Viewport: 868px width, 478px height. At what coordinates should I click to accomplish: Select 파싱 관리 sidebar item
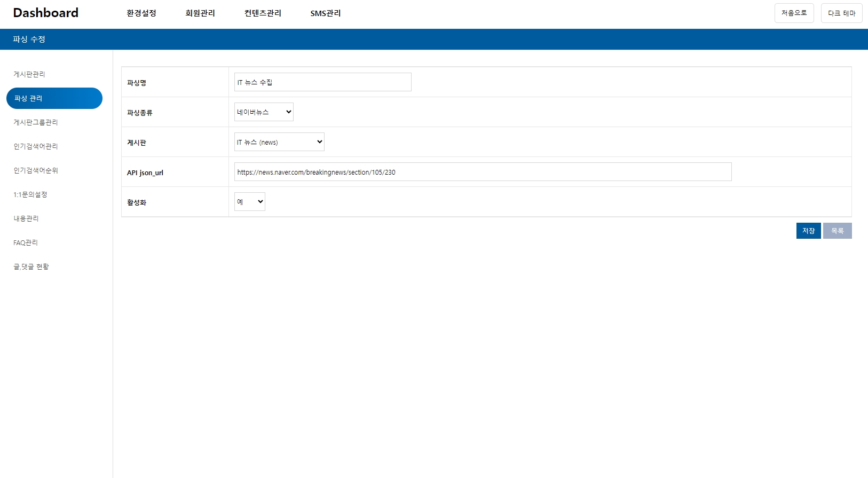pos(54,98)
